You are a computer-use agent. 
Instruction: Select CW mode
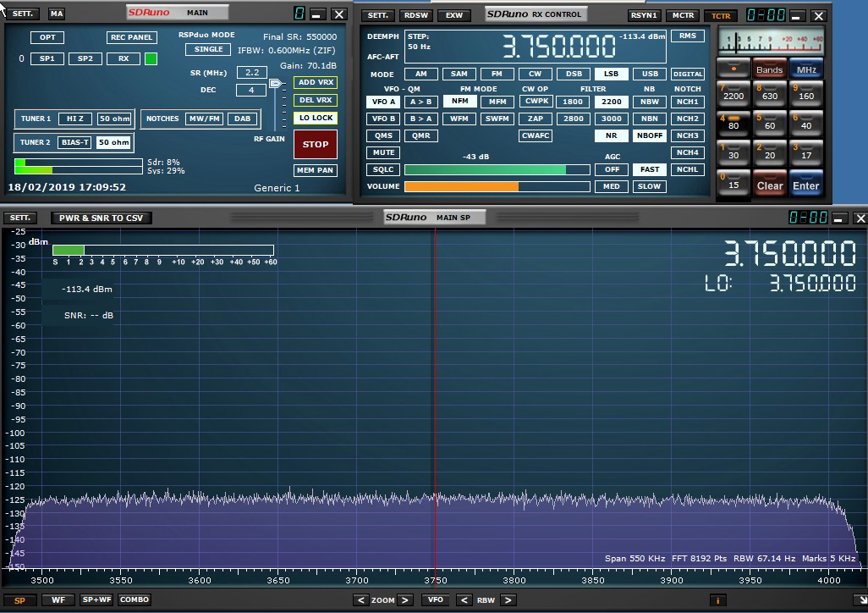535,74
